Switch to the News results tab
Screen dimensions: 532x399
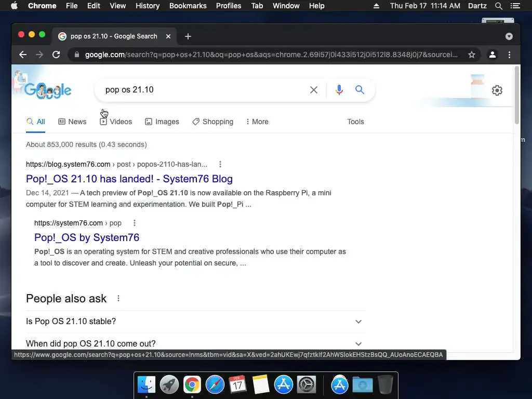tap(72, 122)
